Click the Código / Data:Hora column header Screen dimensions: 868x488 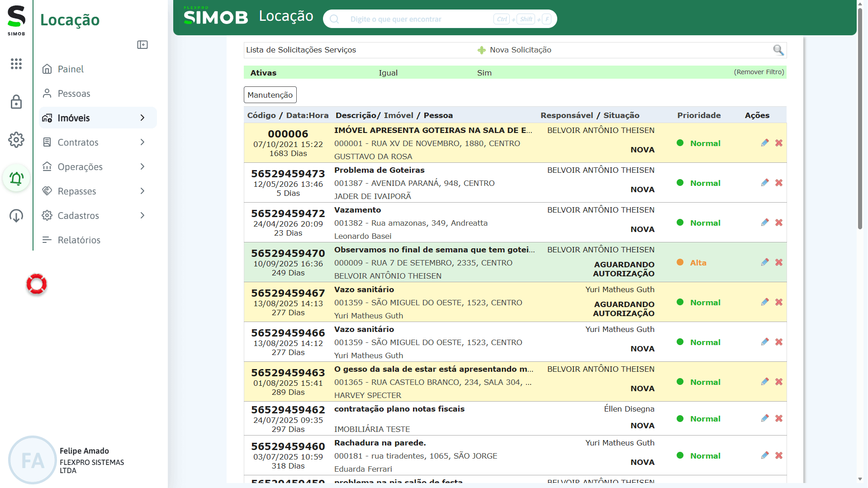288,115
